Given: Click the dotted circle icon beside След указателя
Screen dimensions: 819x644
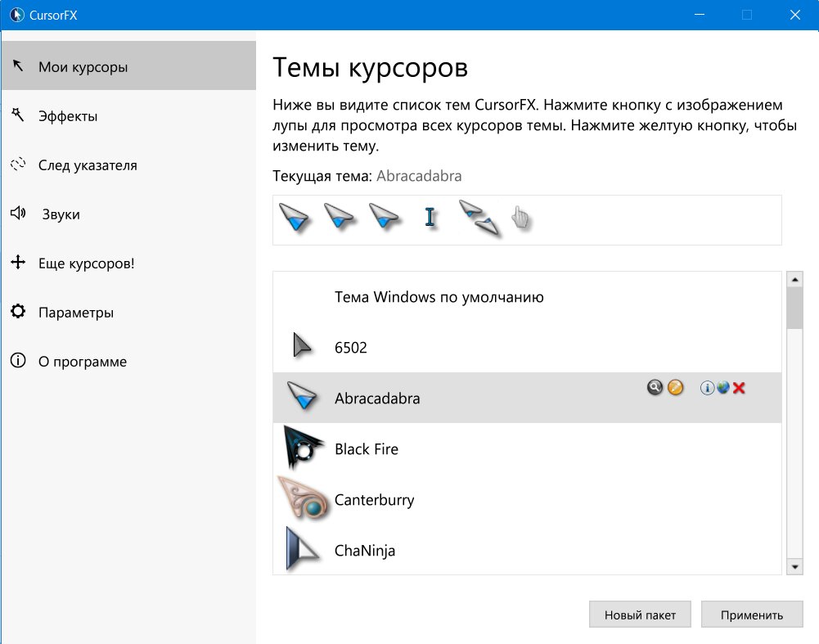Looking at the screenshot, I should pyautogui.click(x=18, y=164).
